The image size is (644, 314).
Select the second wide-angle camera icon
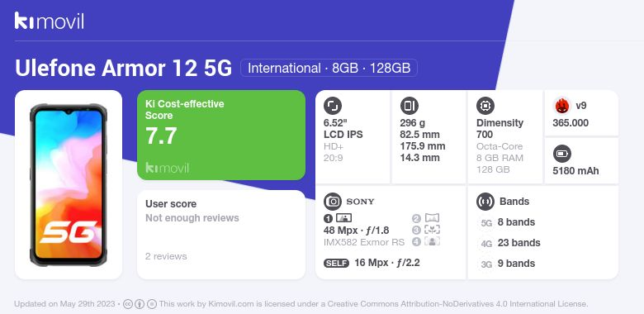pyautogui.click(x=426, y=218)
